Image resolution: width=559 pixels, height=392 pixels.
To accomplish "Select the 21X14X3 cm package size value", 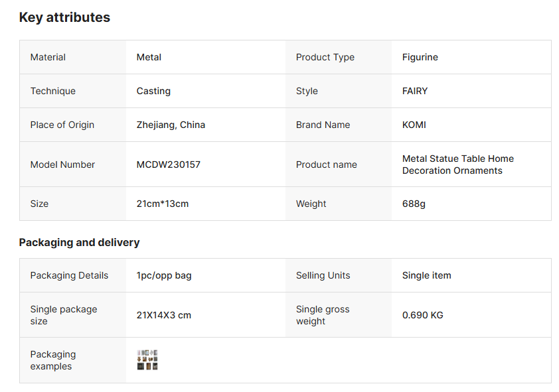I will tap(163, 315).
